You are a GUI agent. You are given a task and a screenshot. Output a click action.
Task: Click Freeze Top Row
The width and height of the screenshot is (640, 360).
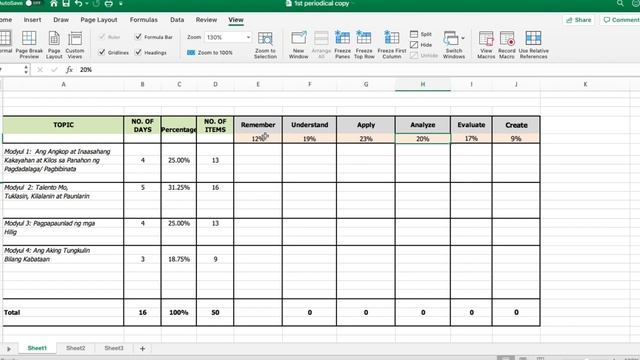click(x=364, y=44)
